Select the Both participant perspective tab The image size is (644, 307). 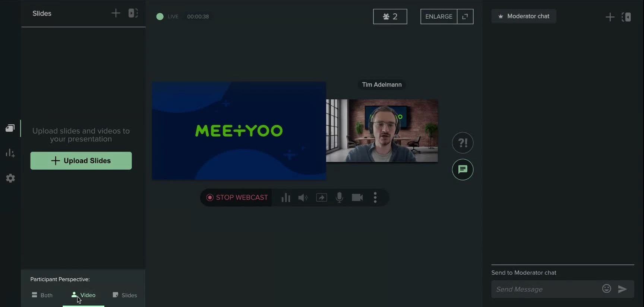pos(42,295)
